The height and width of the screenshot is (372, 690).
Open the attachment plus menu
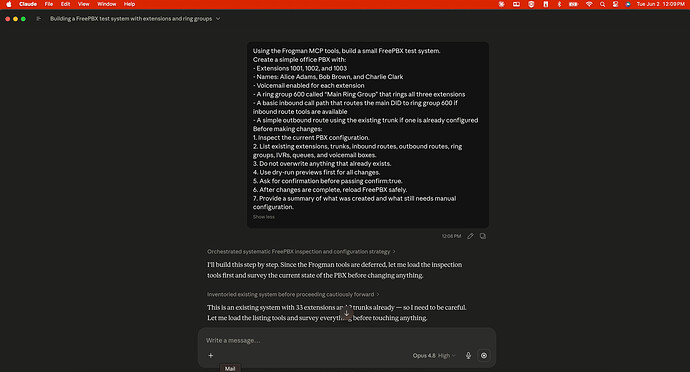(x=211, y=355)
